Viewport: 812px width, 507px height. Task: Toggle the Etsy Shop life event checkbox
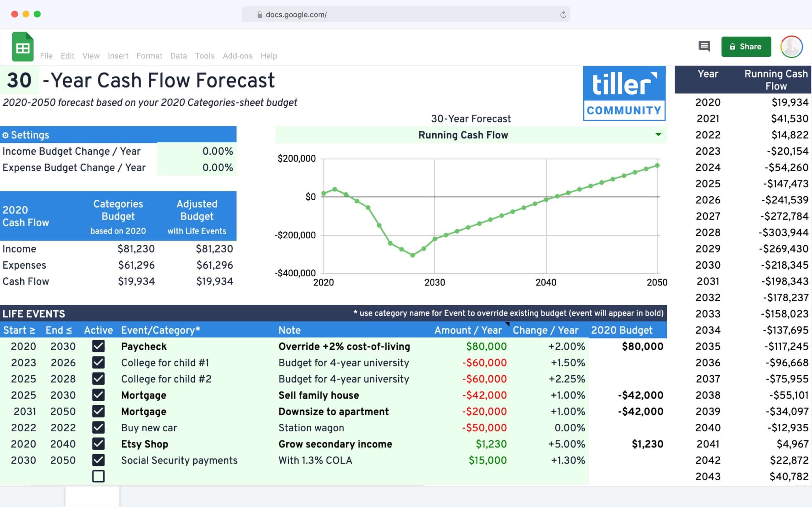tap(98, 444)
